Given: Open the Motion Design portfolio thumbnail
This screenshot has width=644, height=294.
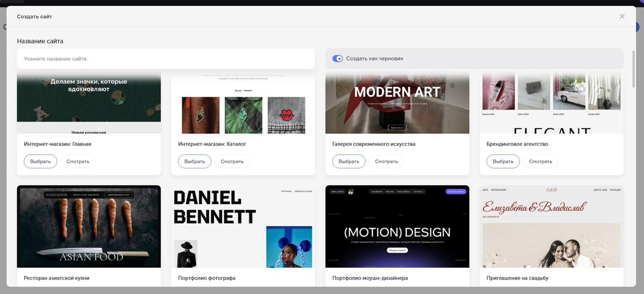Looking at the screenshot, I should tap(397, 226).
